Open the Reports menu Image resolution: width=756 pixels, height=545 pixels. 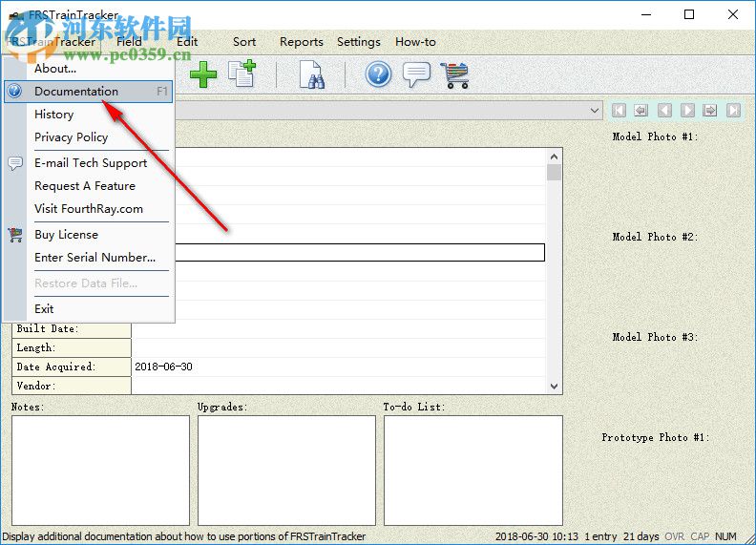[302, 42]
